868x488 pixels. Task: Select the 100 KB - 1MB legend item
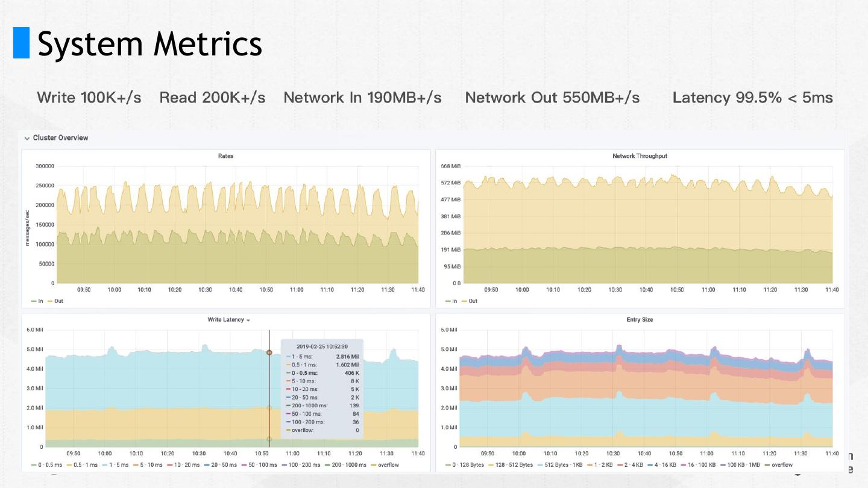pyautogui.click(x=741, y=465)
